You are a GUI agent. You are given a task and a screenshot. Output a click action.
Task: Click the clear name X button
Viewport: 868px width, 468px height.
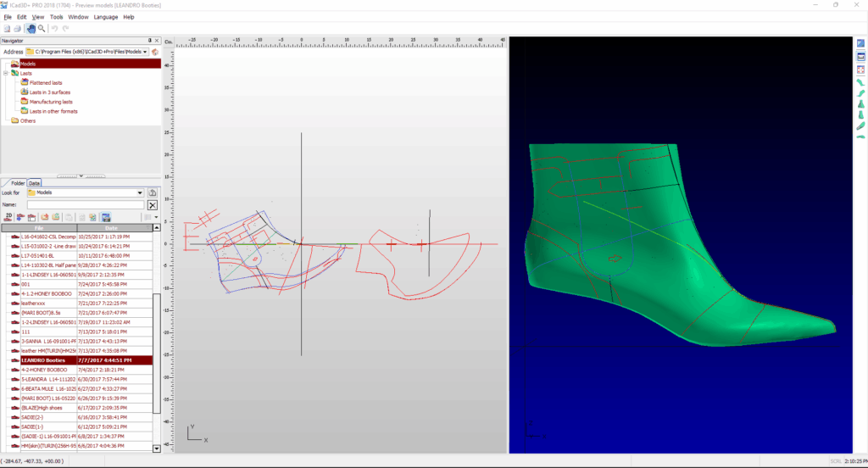153,204
